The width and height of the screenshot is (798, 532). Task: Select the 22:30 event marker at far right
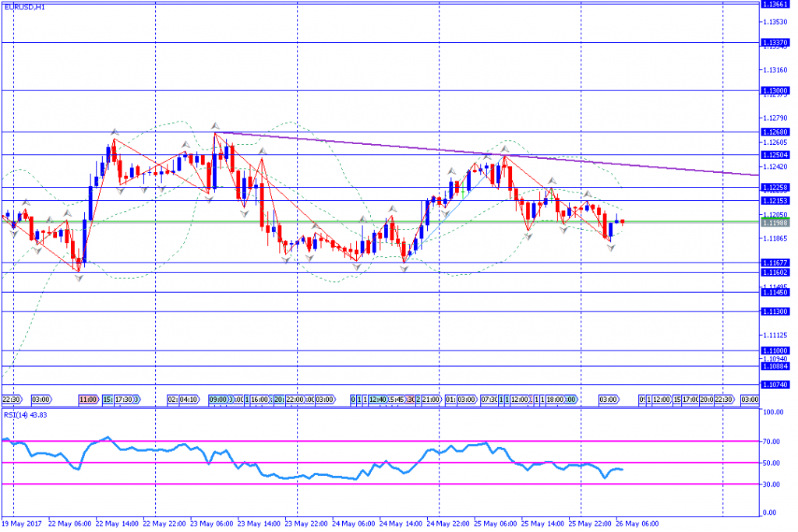coord(724,400)
